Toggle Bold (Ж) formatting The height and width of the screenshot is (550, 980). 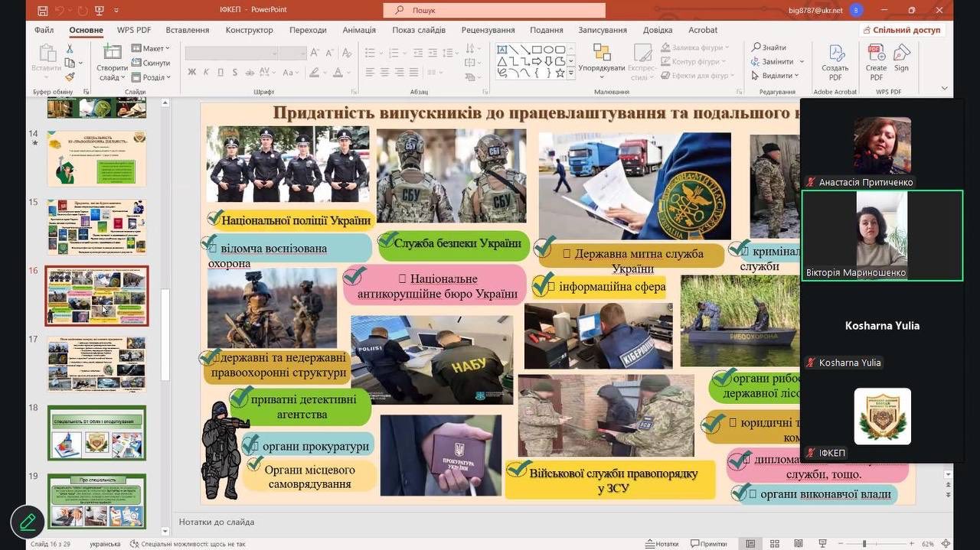[192, 73]
